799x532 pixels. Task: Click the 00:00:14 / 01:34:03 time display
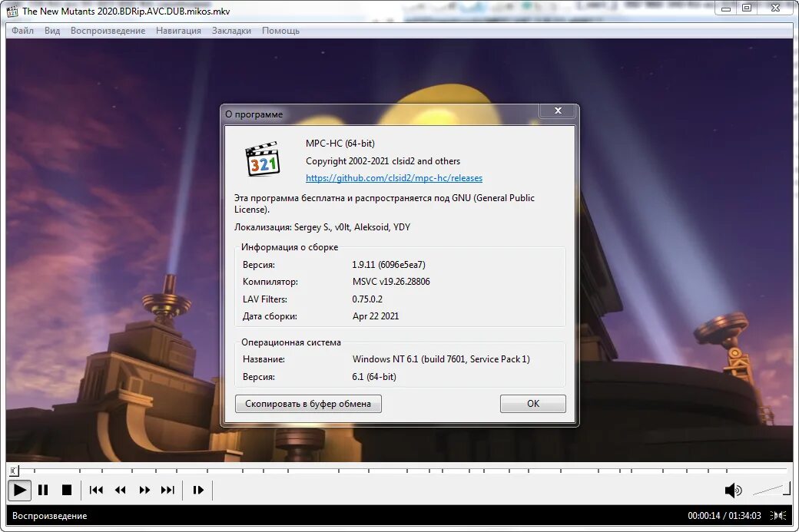point(724,516)
